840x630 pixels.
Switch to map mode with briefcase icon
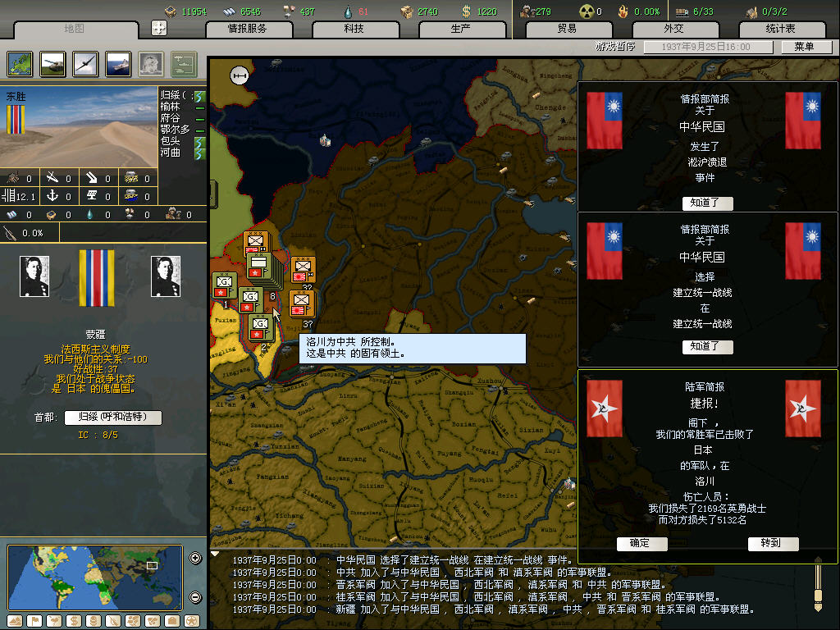(x=172, y=621)
